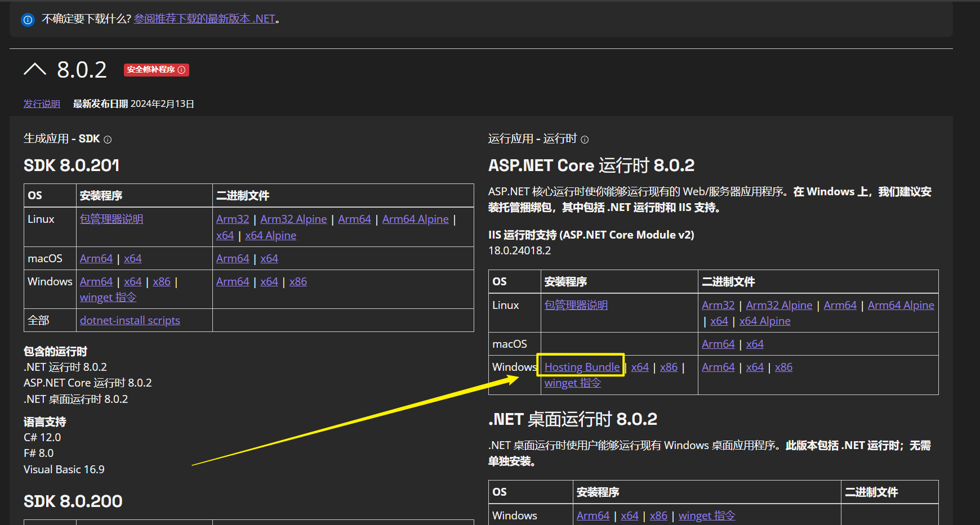Screen dimensions: 980x525
Task: Download ASP.NET Core macOS Arm64 binary
Action: tap(718, 344)
